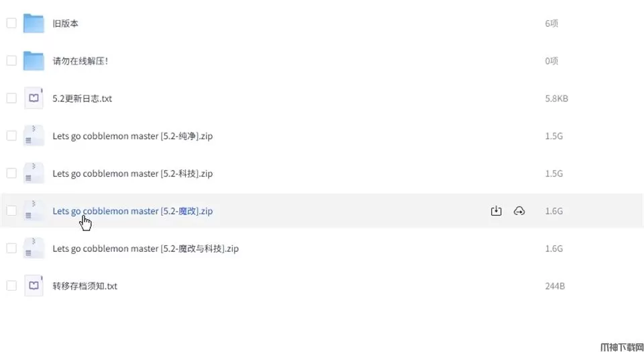Check the box for the 5.2-魔改.zip row
644x352 pixels.
[11, 211]
